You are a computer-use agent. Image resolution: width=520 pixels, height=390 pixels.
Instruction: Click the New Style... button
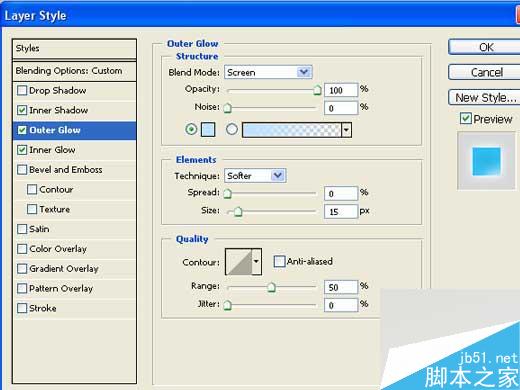pos(484,97)
